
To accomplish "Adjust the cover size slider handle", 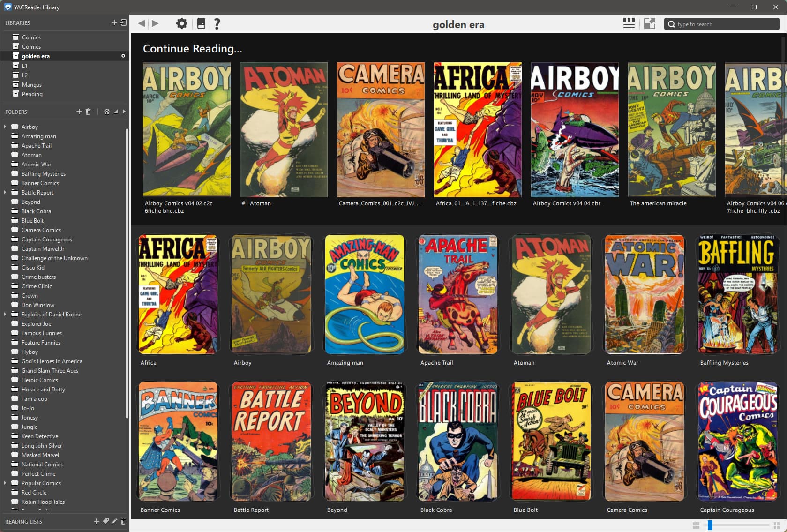I will [x=710, y=525].
